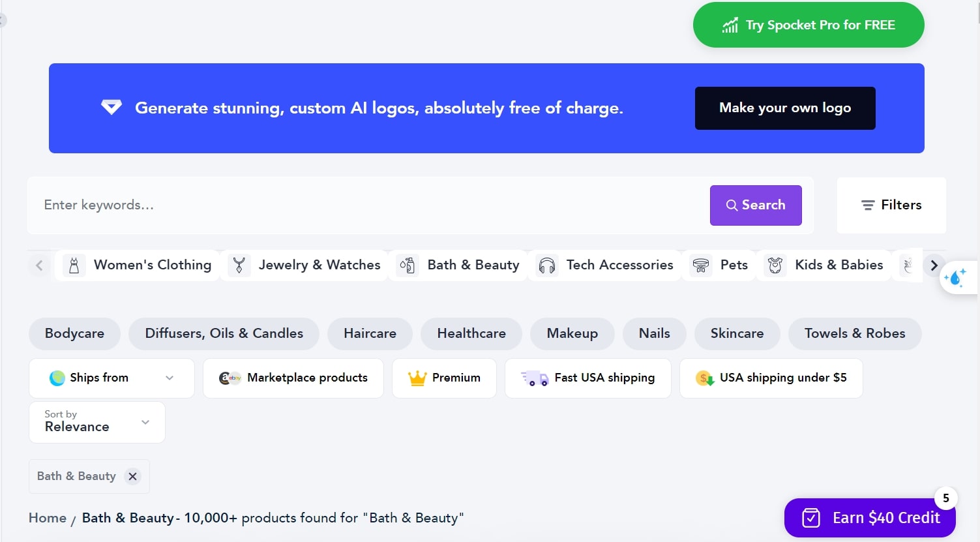Select Jewelry & Watches category
The height and width of the screenshot is (542, 980).
click(304, 265)
